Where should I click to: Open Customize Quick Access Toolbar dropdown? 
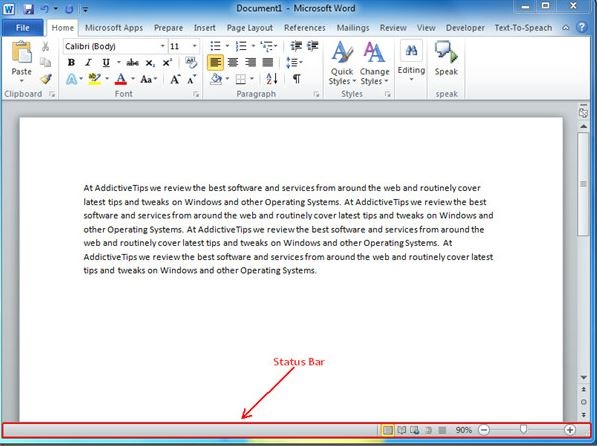[x=85, y=9]
